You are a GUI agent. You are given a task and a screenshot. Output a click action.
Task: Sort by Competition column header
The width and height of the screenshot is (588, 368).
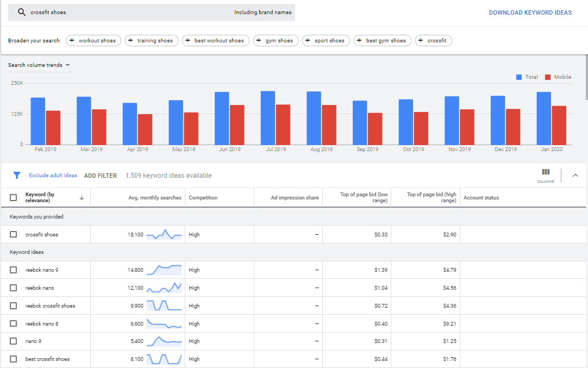click(203, 198)
